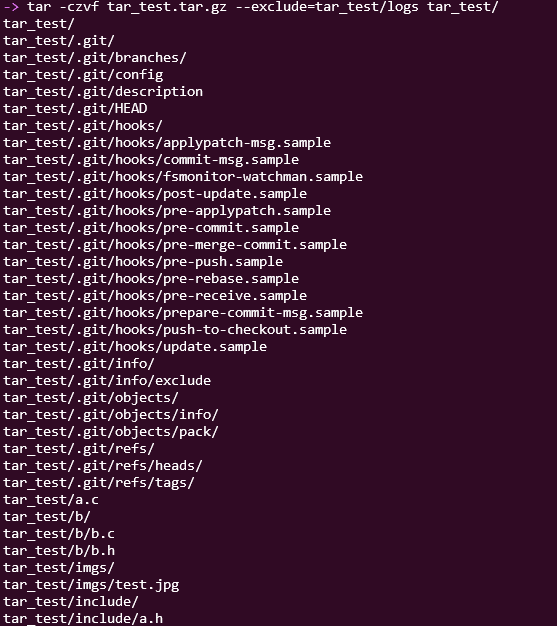Click the tar_test/.git/objects/pack/ line
557x626 pixels.
tap(111, 432)
